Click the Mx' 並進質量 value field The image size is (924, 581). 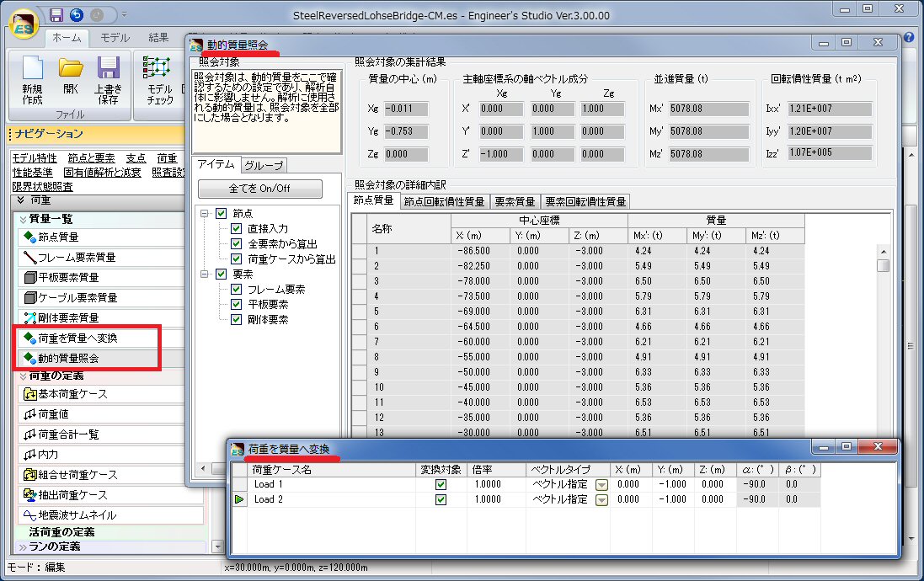(709, 109)
